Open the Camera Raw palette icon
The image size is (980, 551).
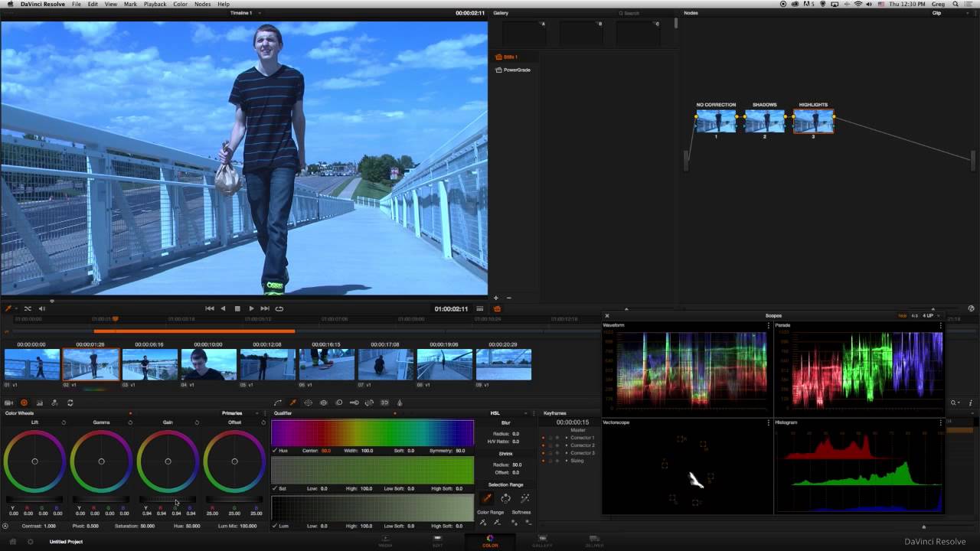(x=8, y=403)
